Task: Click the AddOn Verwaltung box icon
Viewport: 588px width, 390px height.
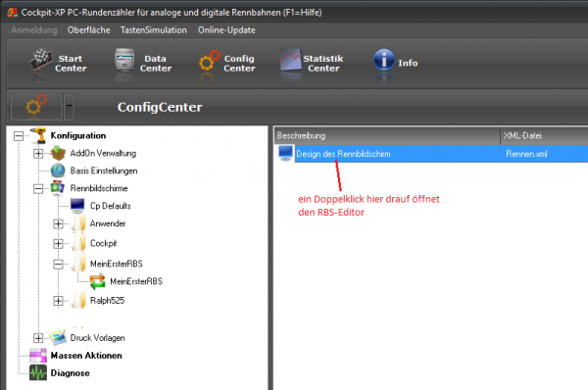Action: tap(58, 153)
